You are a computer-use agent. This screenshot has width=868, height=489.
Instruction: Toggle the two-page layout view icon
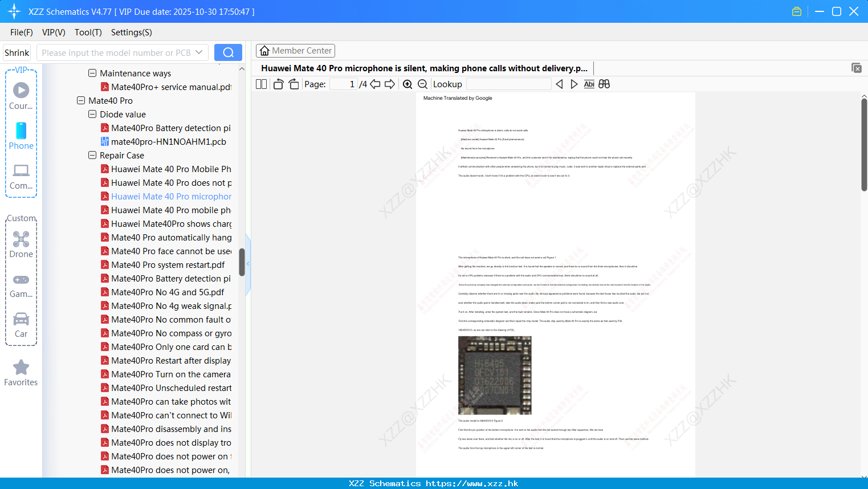click(x=261, y=84)
